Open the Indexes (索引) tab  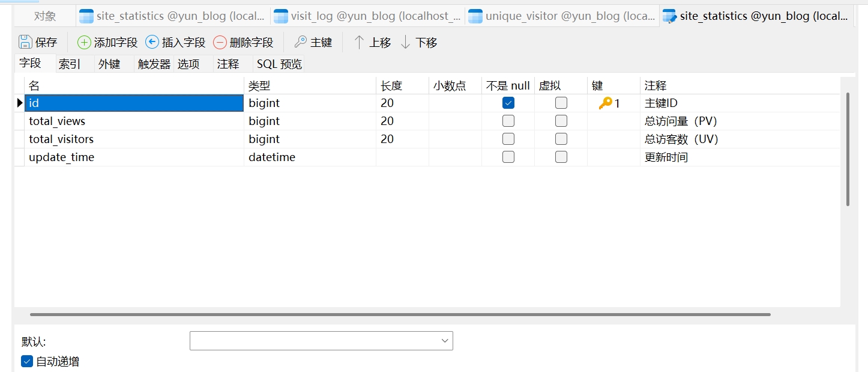[x=70, y=64]
